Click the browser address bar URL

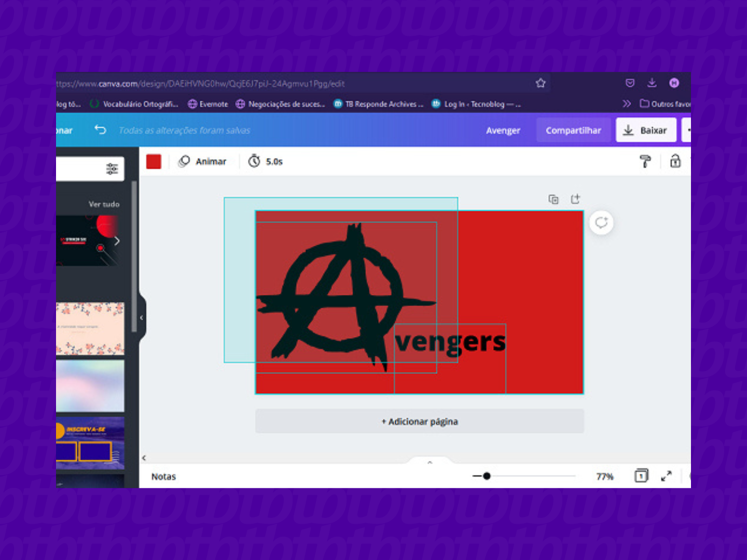pos(201,83)
